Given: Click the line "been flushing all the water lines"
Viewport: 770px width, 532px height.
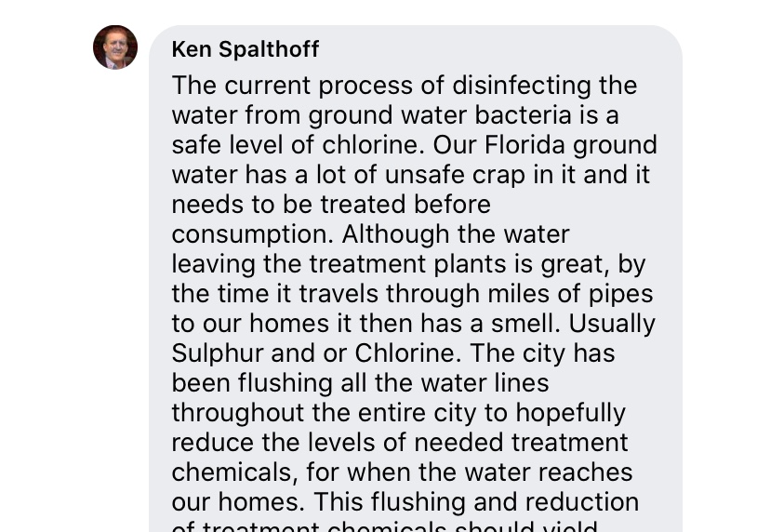Looking at the screenshot, I should coord(360,382).
